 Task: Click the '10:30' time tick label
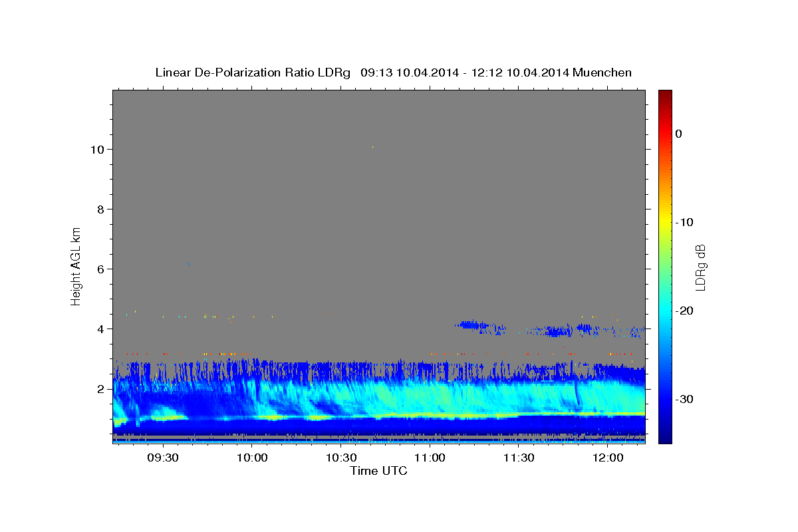pos(341,458)
